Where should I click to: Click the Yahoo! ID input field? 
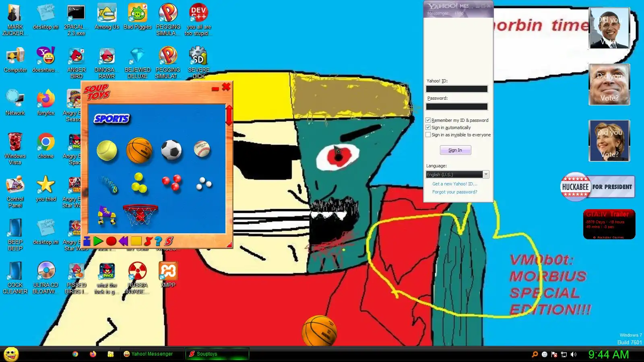[x=457, y=89]
